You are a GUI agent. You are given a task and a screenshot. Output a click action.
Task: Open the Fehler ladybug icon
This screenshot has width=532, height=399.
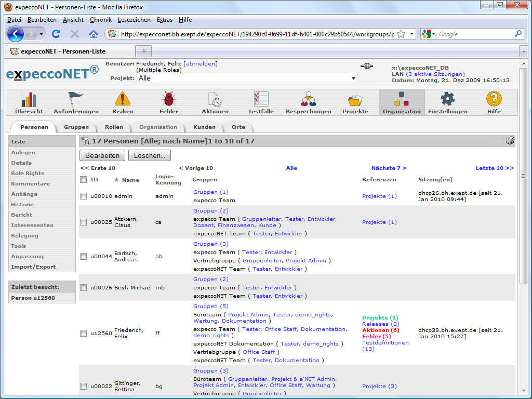click(168, 99)
